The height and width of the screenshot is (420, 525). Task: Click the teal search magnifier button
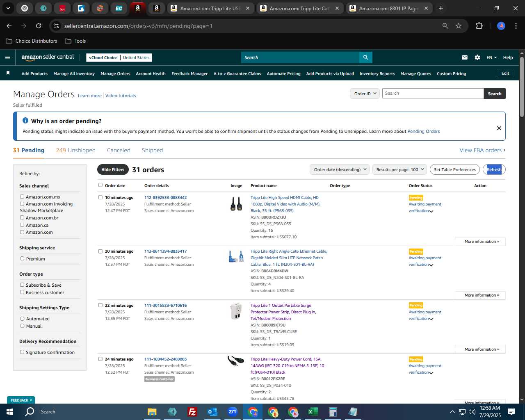coord(365,57)
